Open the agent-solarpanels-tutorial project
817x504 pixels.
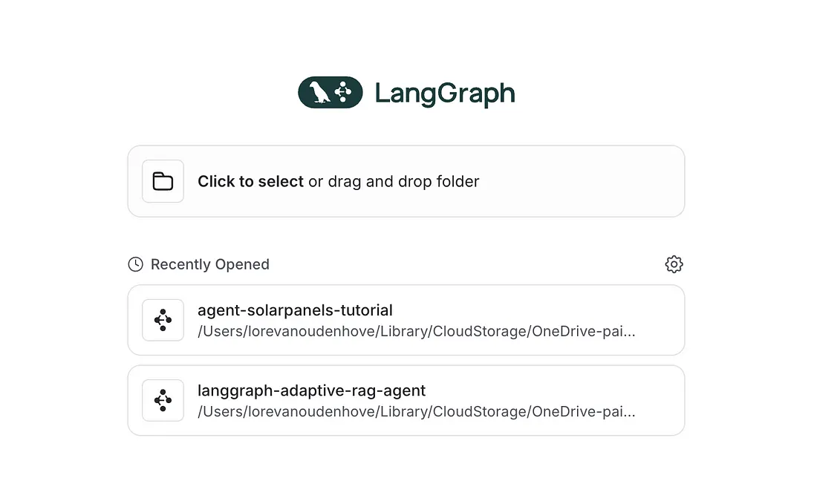pos(406,320)
